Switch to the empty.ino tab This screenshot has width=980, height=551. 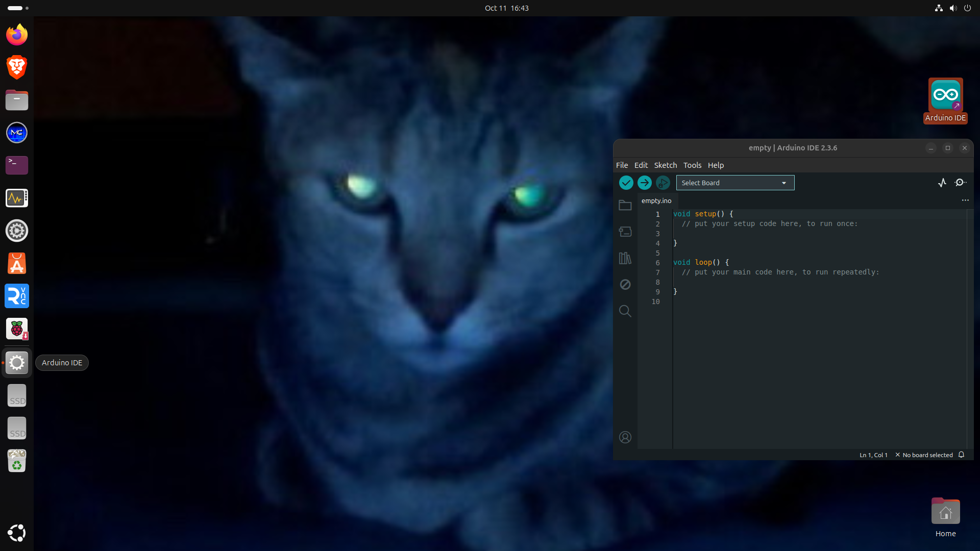[x=656, y=201]
